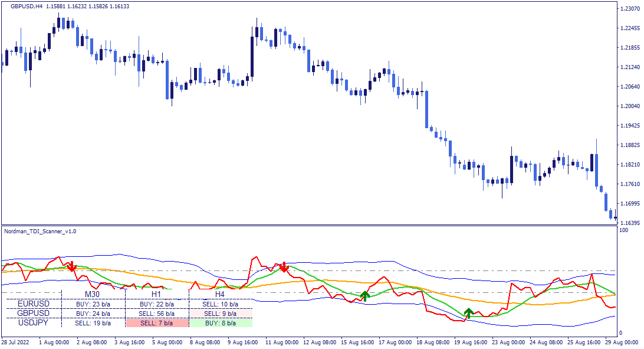Click the '18 Aug 08:00' time label
The image size is (644, 349).
click(433, 342)
